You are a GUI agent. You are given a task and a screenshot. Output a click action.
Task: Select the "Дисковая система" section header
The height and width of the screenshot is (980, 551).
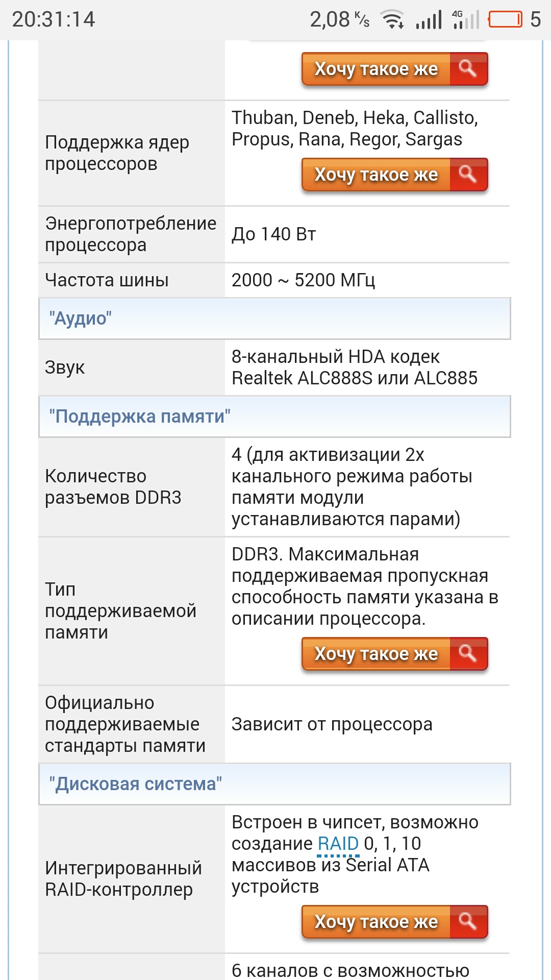pos(274,784)
